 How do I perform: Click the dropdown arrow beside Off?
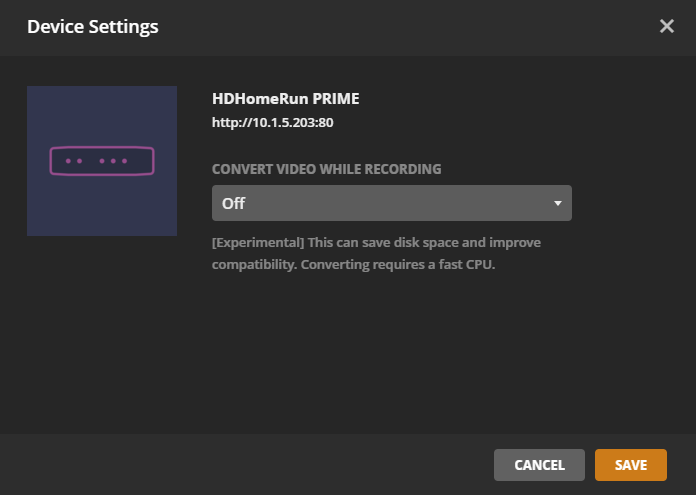[558, 204]
